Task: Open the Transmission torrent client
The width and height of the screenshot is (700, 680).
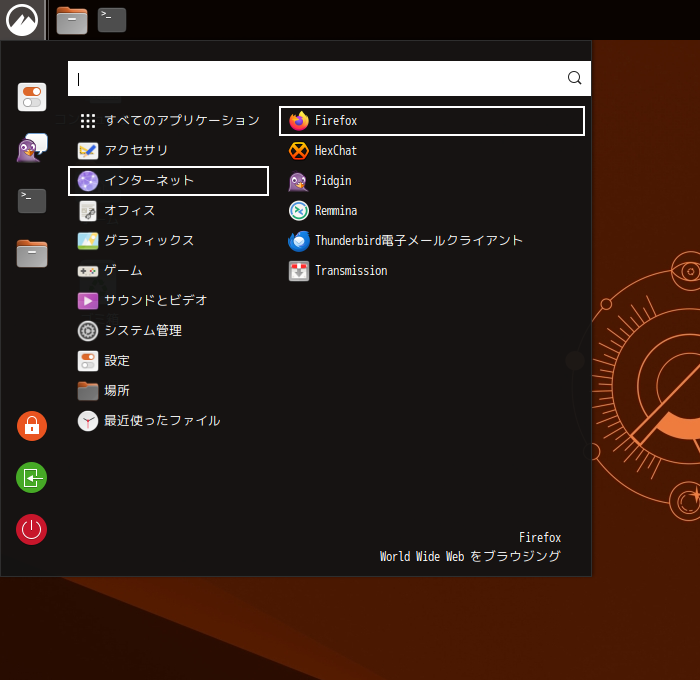Action: click(432, 271)
